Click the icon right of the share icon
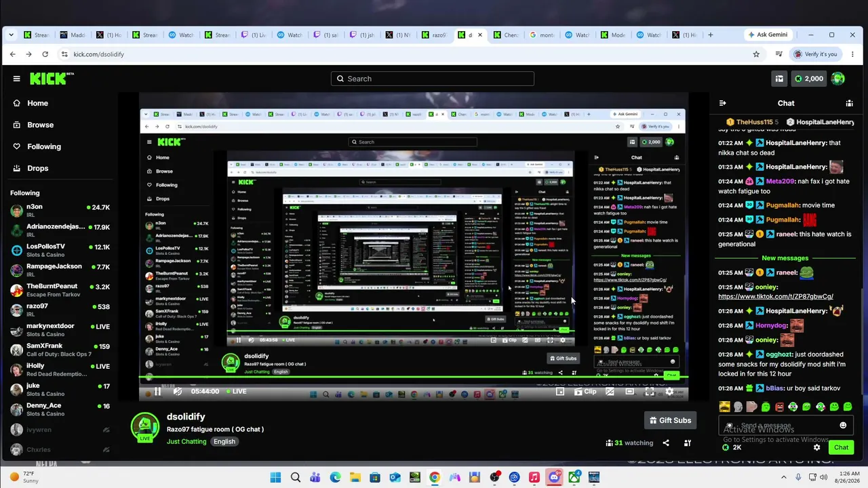The height and width of the screenshot is (488, 868). tap(688, 443)
